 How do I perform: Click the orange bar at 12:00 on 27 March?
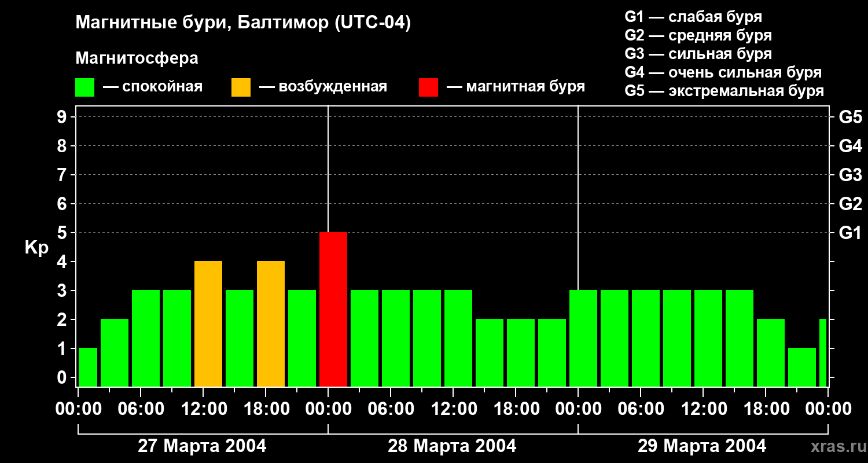point(208,324)
